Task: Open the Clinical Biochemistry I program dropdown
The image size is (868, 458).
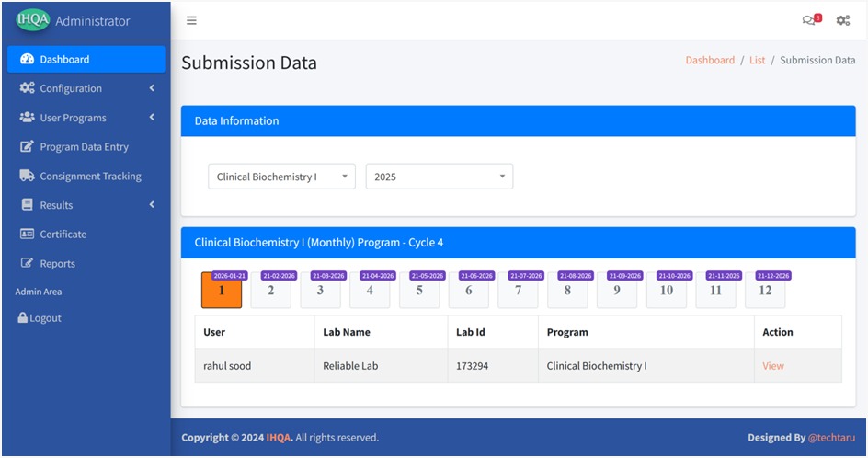Action: click(x=281, y=177)
